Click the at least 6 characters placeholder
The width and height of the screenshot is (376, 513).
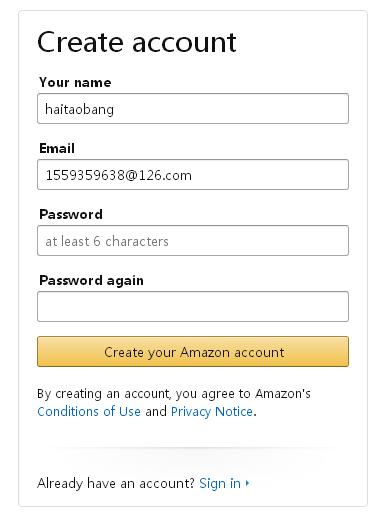coord(107,241)
